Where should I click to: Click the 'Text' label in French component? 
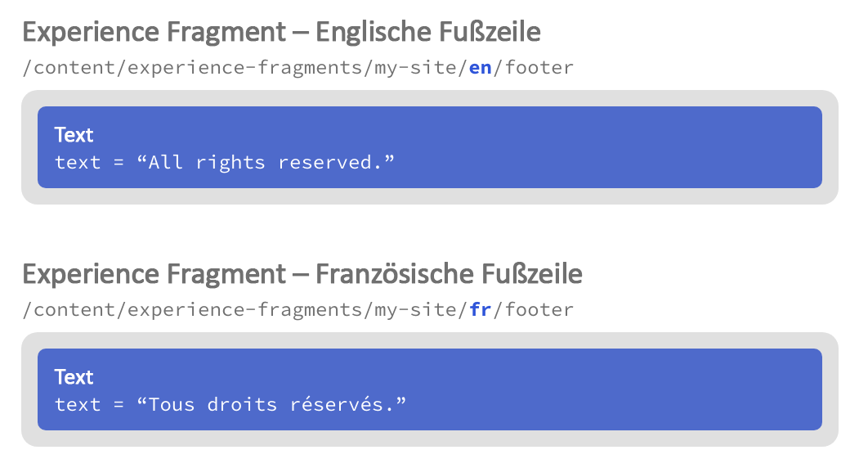[74, 376]
